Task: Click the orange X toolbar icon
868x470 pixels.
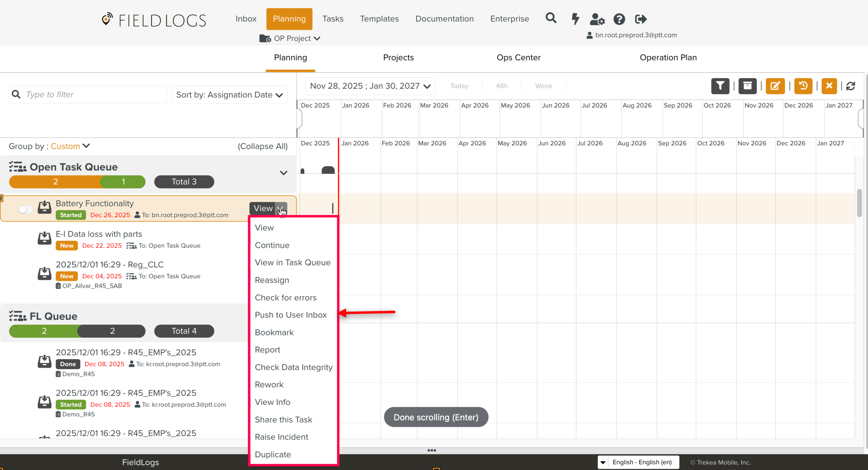Action: click(829, 86)
